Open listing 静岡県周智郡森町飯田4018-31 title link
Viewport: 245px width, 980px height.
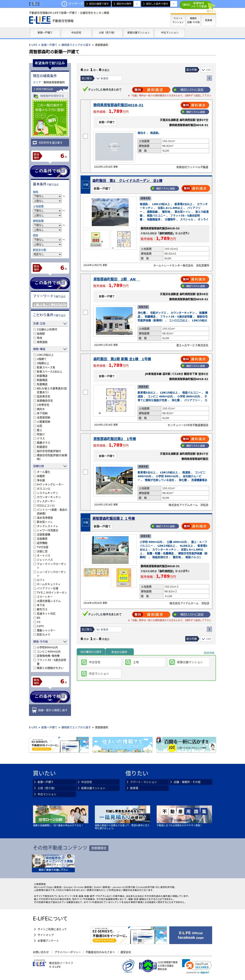click(118, 105)
